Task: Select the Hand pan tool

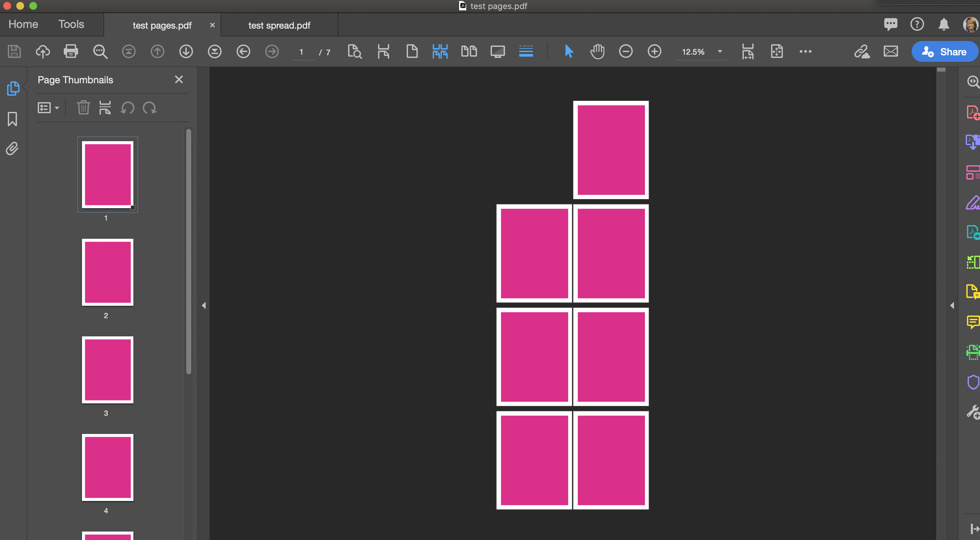Action: pos(597,51)
